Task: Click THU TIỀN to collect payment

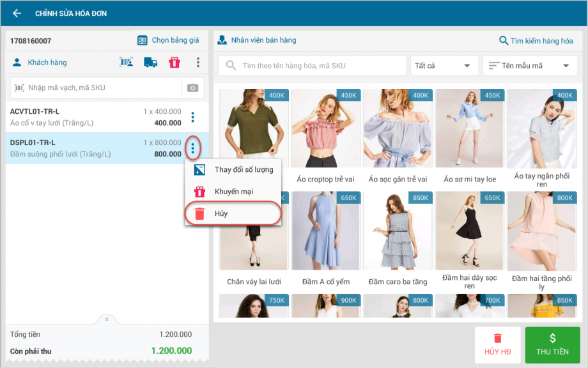Action: (552, 345)
